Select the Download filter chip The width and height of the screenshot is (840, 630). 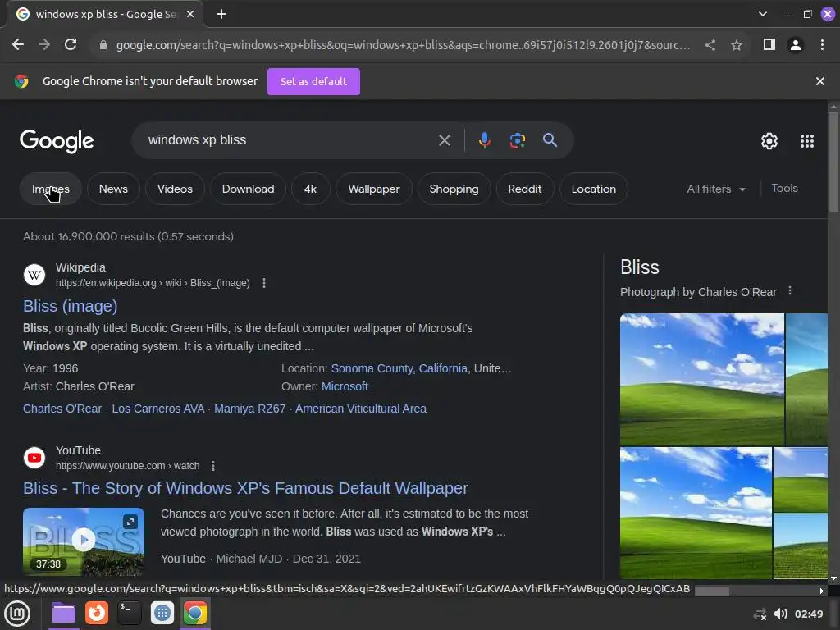point(248,189)
